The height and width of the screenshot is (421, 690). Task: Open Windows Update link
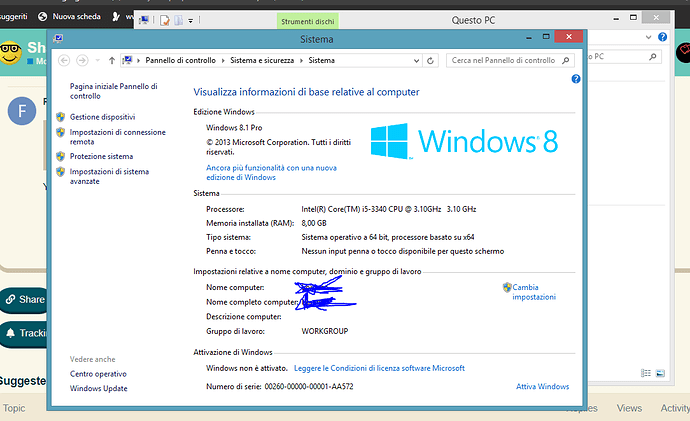coord(99,388)
